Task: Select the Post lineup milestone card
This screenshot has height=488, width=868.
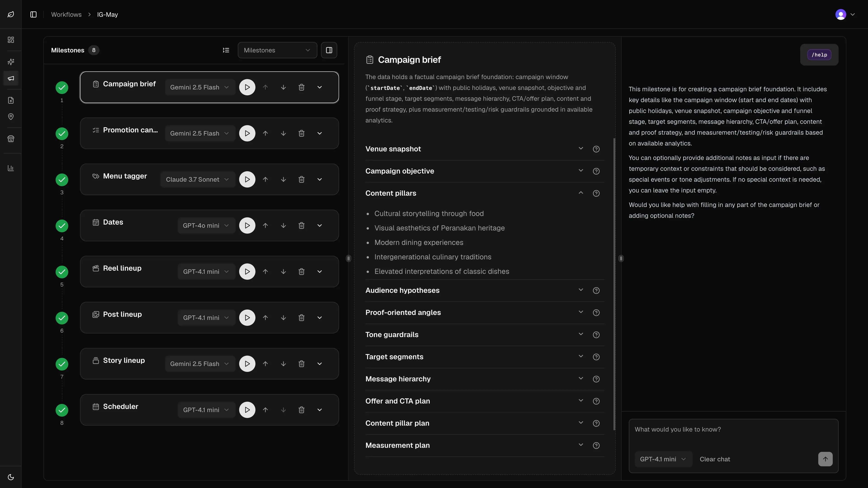Action: [209, 318]
